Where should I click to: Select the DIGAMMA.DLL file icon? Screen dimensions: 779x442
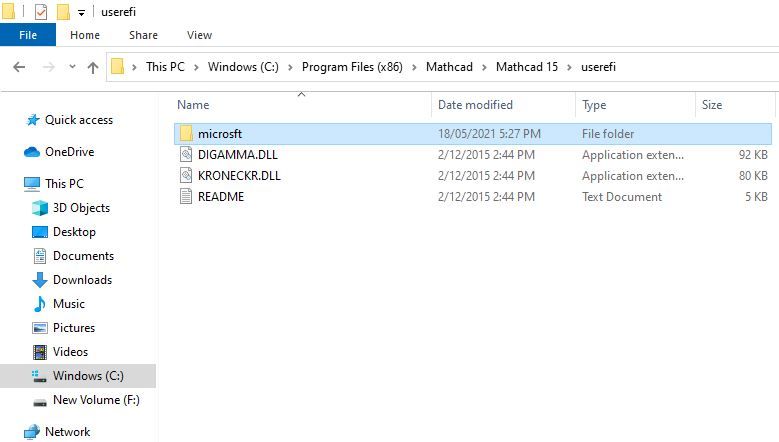186,154
